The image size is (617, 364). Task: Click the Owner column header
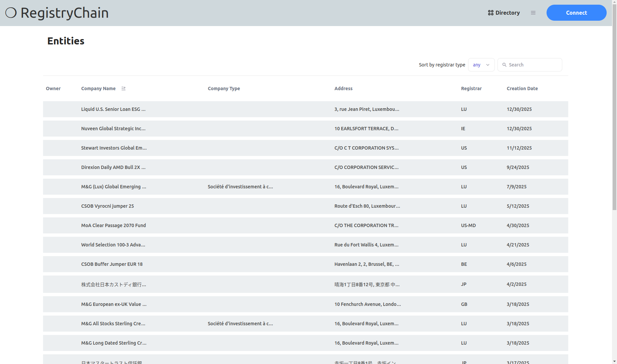click(x=53, y=88)
